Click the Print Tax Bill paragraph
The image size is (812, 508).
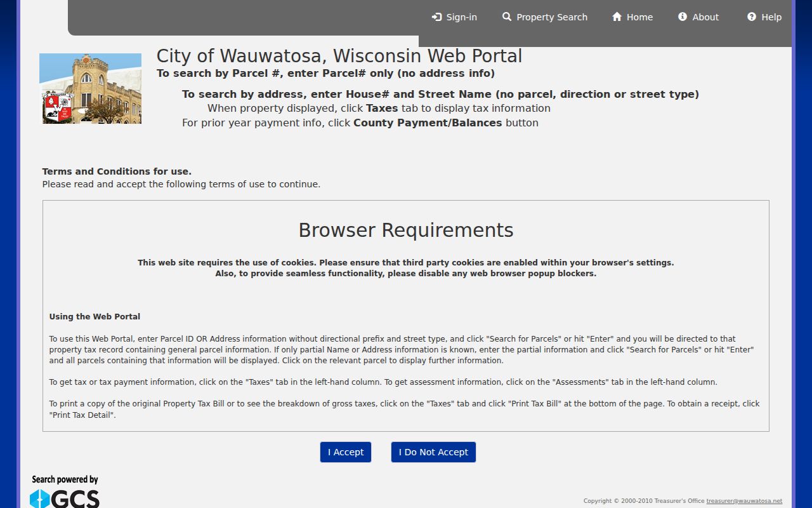[404, 409]
